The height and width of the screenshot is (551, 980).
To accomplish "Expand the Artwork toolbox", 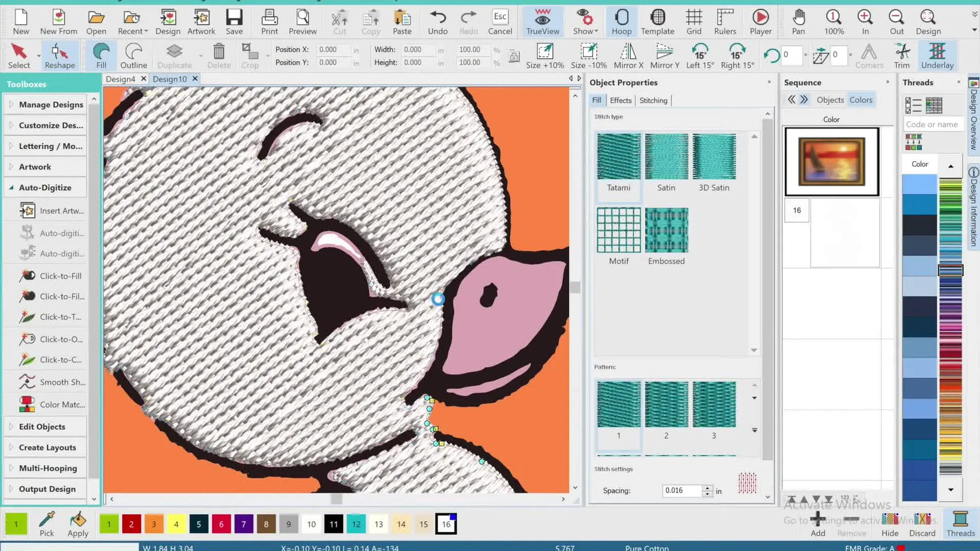I will click(x=46, y=167).
